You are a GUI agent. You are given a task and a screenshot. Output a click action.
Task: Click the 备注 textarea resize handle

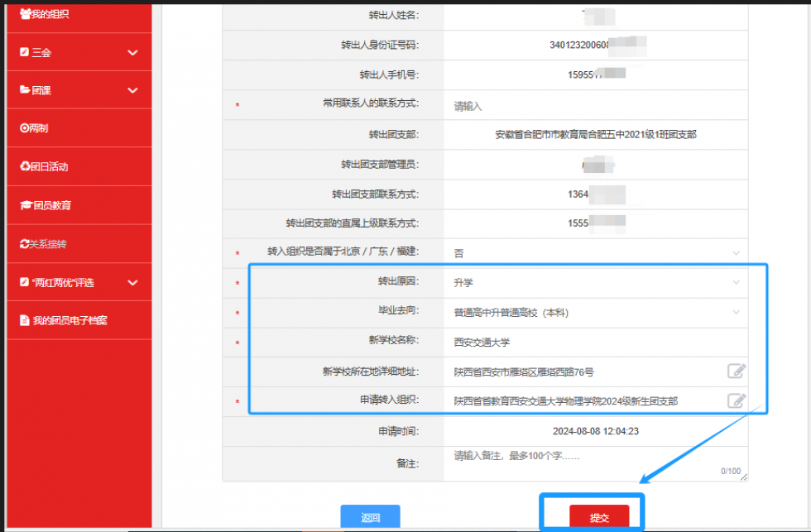[743, 477]
